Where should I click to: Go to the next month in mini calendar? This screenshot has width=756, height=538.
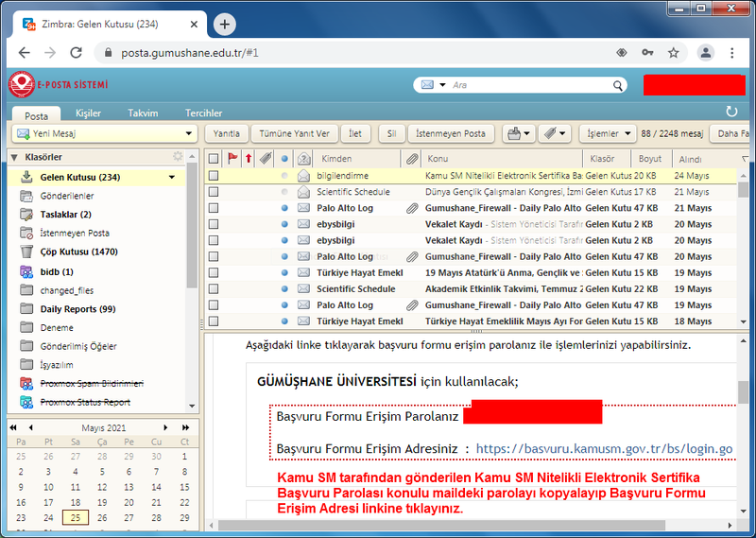click(x=166, y=427)
